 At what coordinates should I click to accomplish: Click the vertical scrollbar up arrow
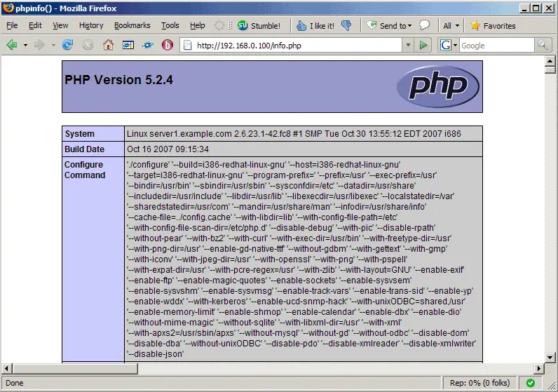[550, 61]
